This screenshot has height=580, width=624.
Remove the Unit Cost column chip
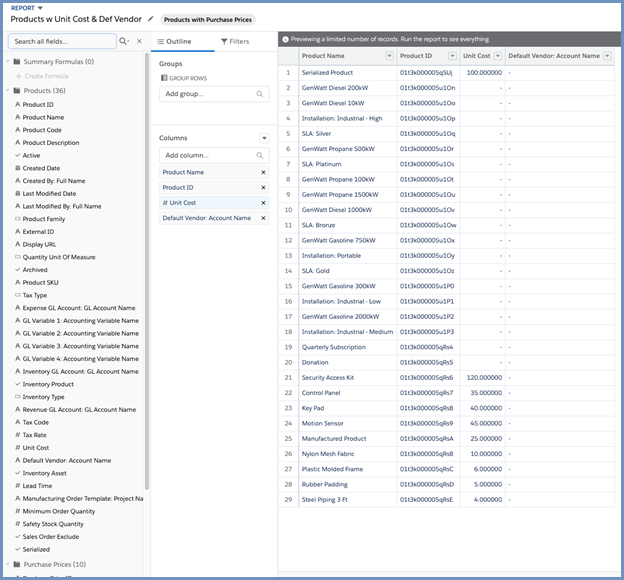click(x=263, y=203)
